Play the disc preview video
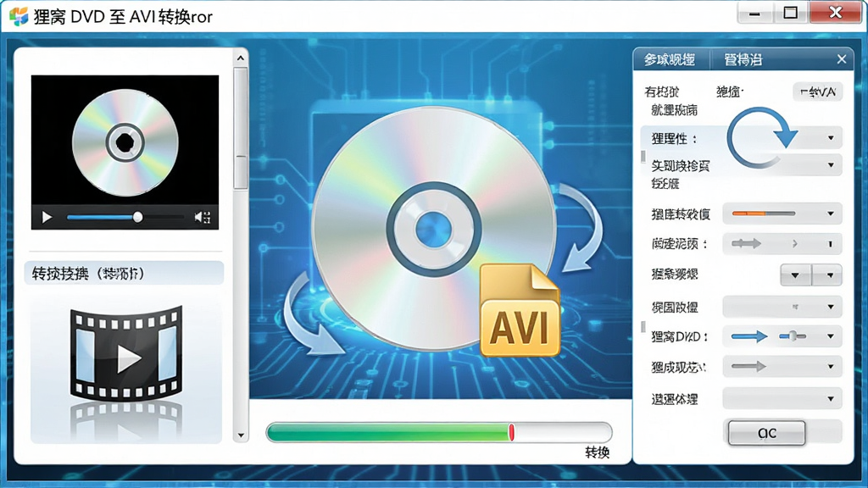 click(47, 218)
